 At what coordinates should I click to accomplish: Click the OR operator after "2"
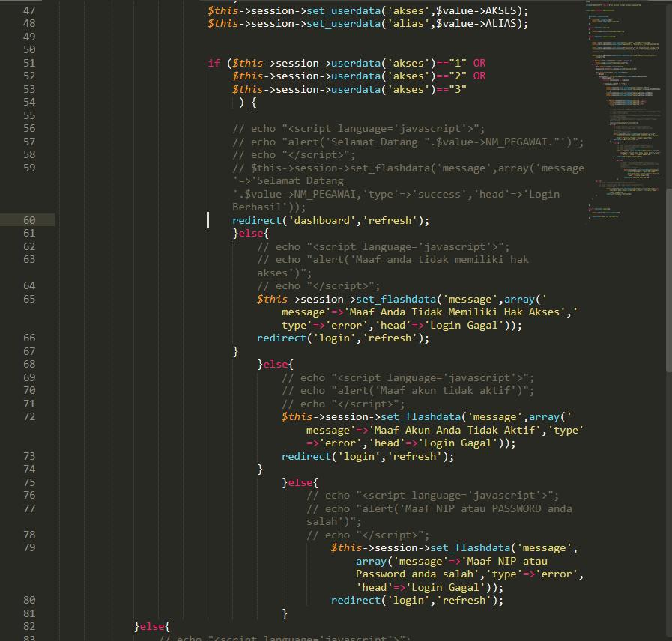[479, 76]
